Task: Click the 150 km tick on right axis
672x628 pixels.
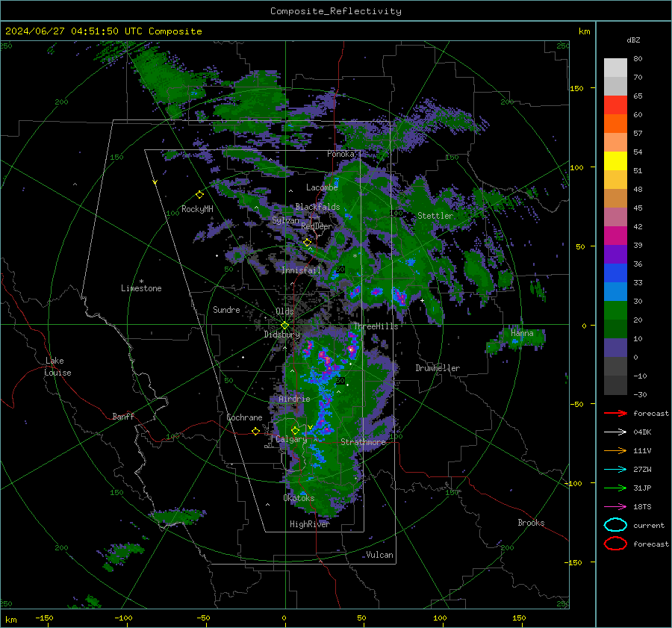Action: coord(577,88)
